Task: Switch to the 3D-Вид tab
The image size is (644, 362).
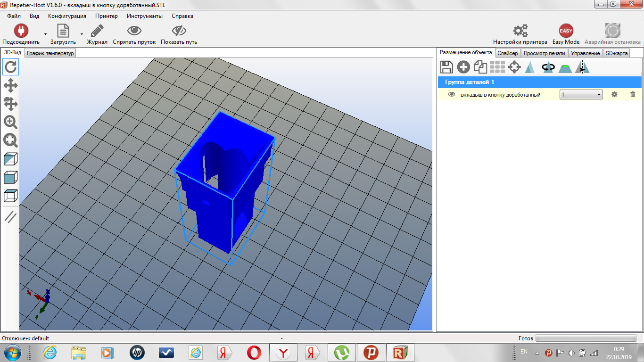Action: click(x=13, y=53)
